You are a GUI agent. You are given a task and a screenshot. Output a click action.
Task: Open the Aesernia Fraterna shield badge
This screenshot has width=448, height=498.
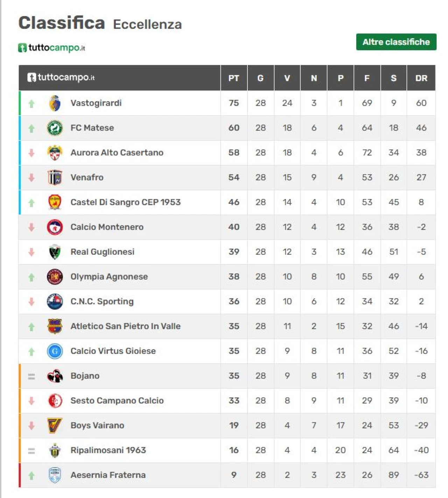(x=55, y=475)
